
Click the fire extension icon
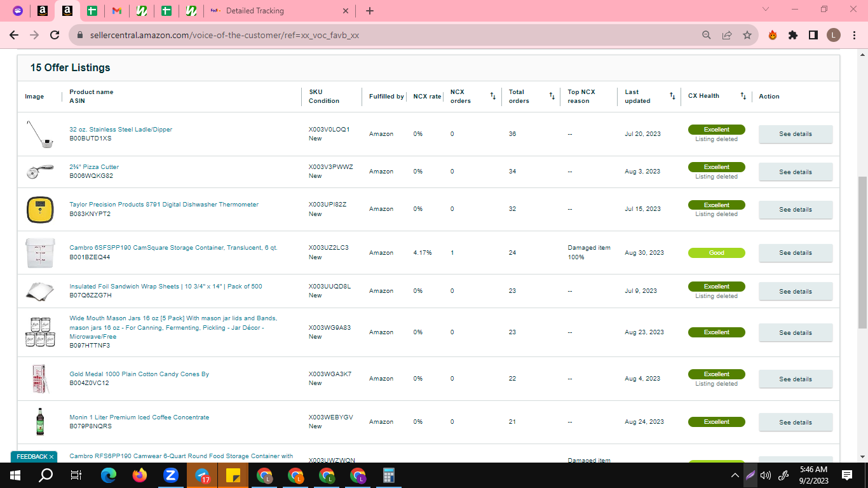point(773,35)
